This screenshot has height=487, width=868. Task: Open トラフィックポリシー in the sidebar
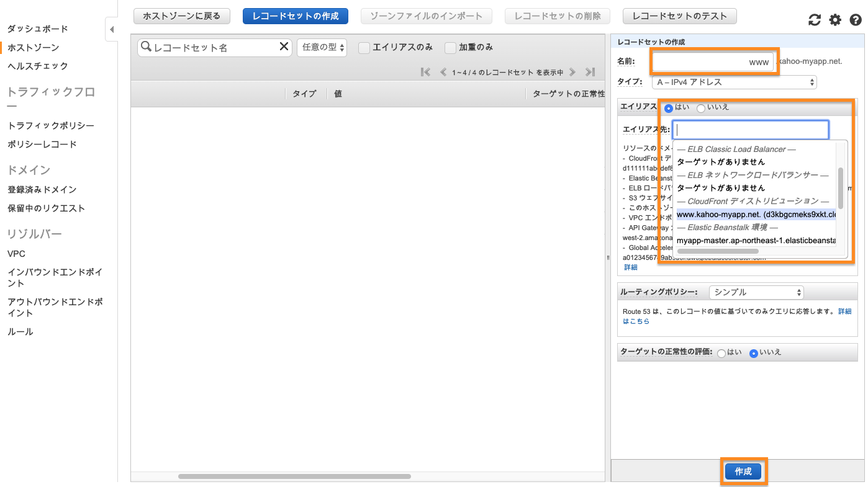51,125
